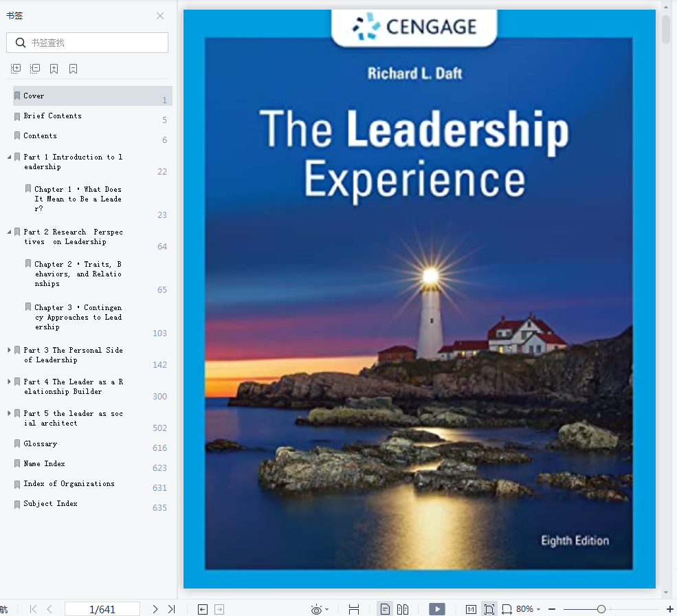The height and width of the screenshot is (616, 677).
Task: Click the collapse all bookmarks icon
Action: point(35,69)
